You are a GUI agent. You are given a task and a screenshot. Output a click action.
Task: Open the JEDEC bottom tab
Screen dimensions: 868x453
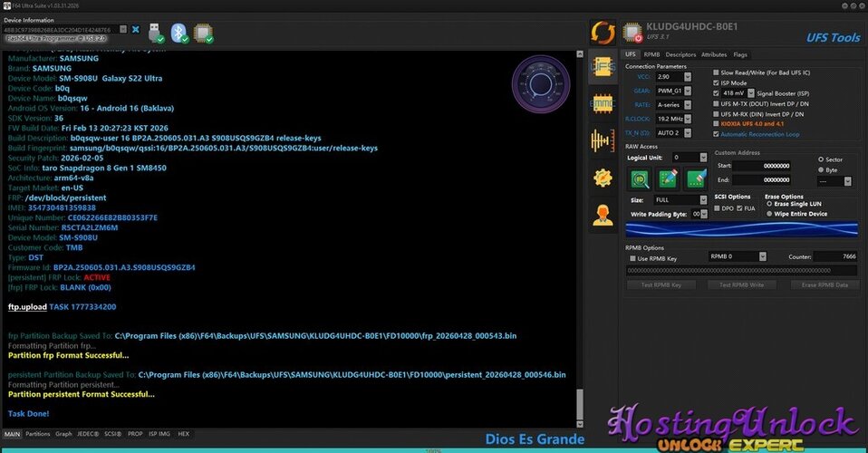[x=88, y=434]
